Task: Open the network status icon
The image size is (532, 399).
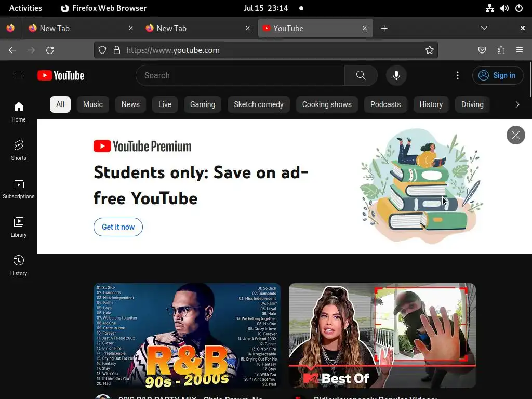Action: pyautogui.click(x=489, y=8)
